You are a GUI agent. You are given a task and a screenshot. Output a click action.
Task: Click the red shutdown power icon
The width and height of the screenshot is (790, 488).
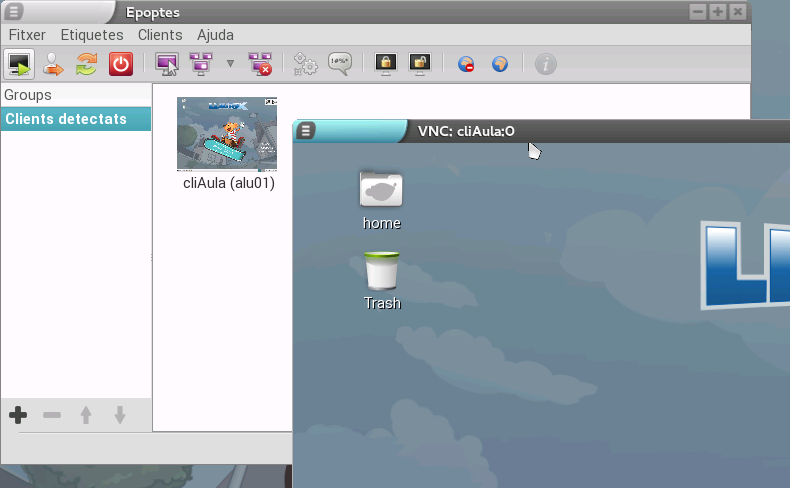pyautogui.click(x=121, y=64)
